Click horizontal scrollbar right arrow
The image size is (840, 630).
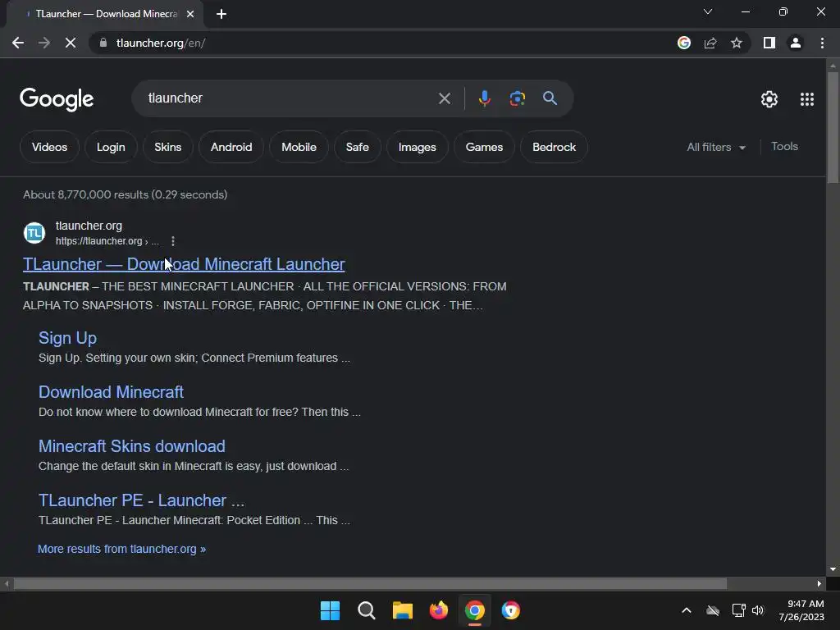[819, 583]
